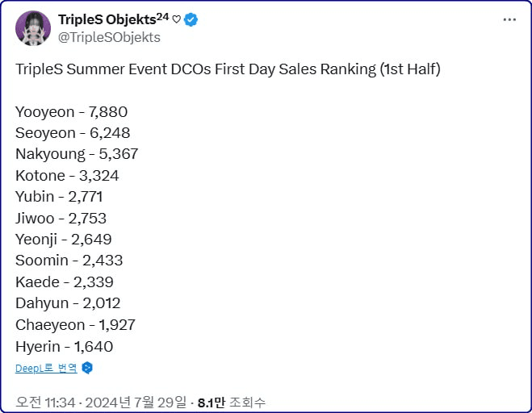532x413 pixels.
Task: Click the Yooyeon - 7,880 line
Action: [71, 112]
